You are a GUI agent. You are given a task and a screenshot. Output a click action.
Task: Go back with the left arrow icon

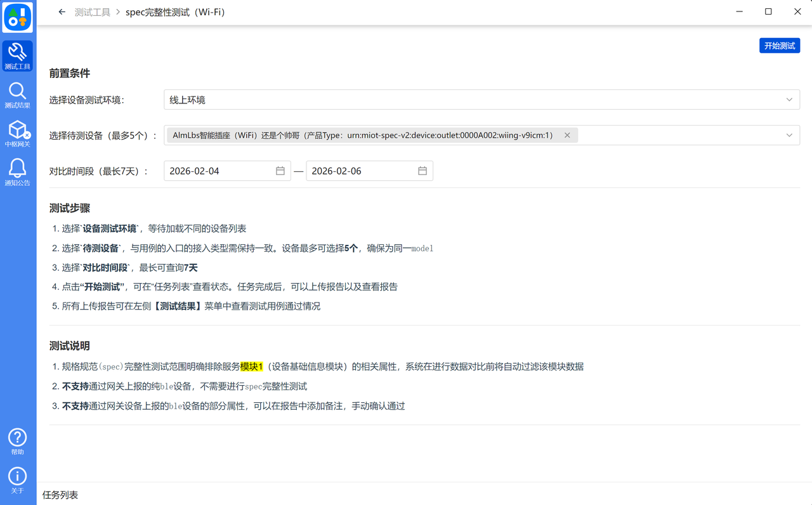click(62, 12)
